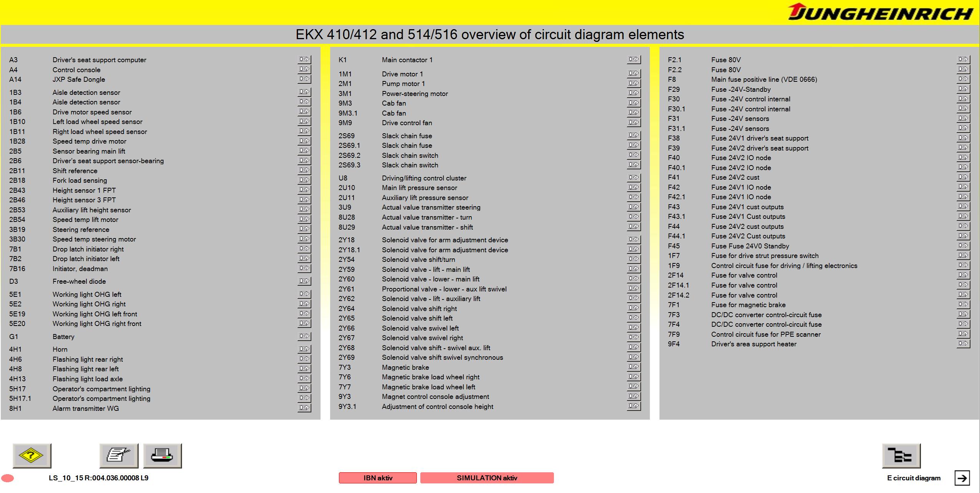Open details icon for A14 JXP Safe Dongle
Screen dimensions: 980x493
[304, 79]
